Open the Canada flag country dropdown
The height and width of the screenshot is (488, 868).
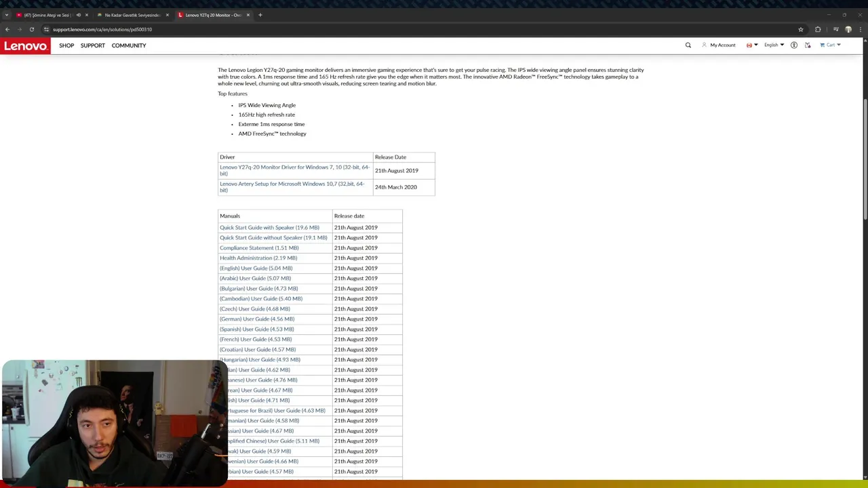pos(752,45)
